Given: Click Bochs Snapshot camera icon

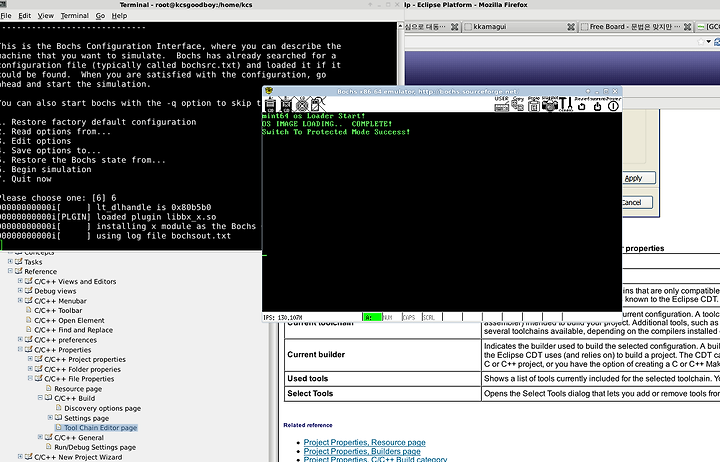Looking at the screenshot, I should pyautogui.click(x=549, y=104).
